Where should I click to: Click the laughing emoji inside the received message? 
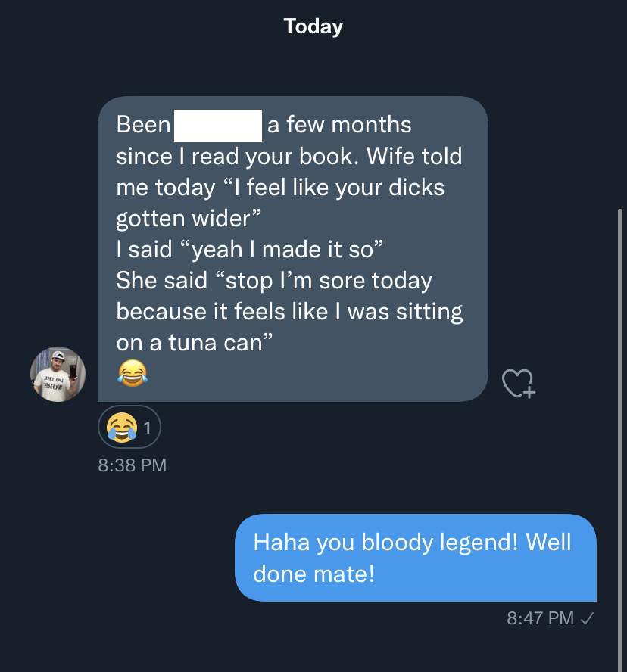tap(133, 373)
